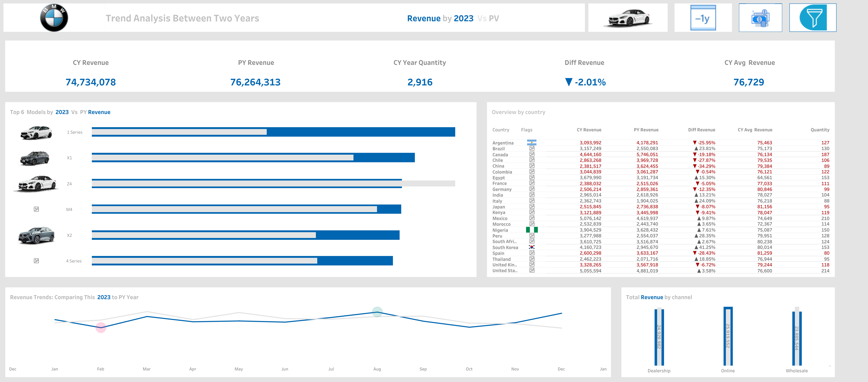Click the missing flag icon for Brazil
Viewport: 868px width, 382px height.
[x=532, y=148]
